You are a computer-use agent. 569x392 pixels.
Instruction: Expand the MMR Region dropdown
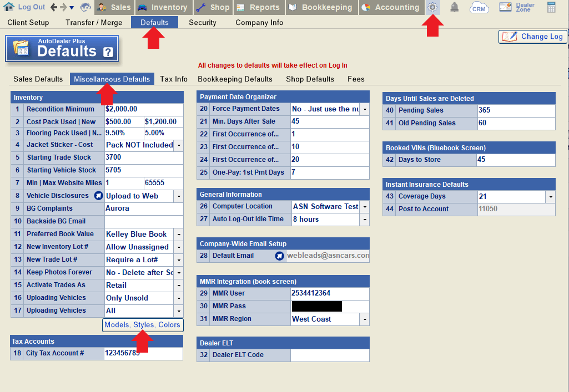pos(365,319)
